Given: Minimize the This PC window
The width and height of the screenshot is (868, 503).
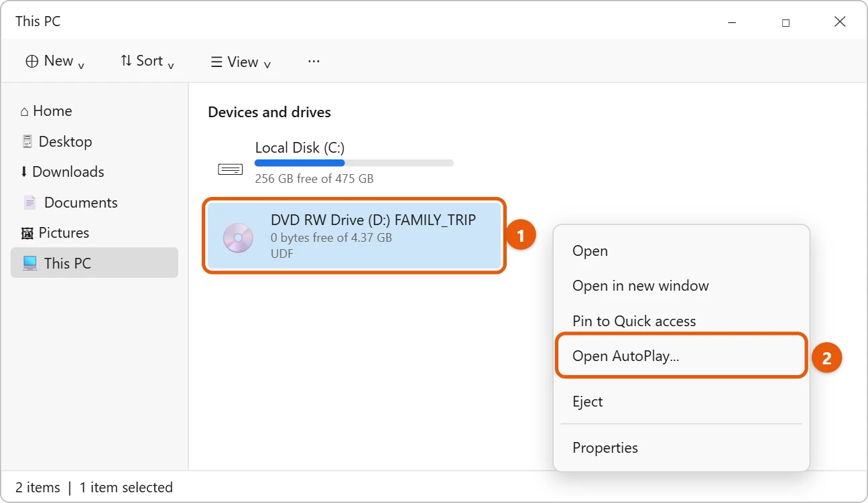Looking at the screenshot, I should [732, 22].
